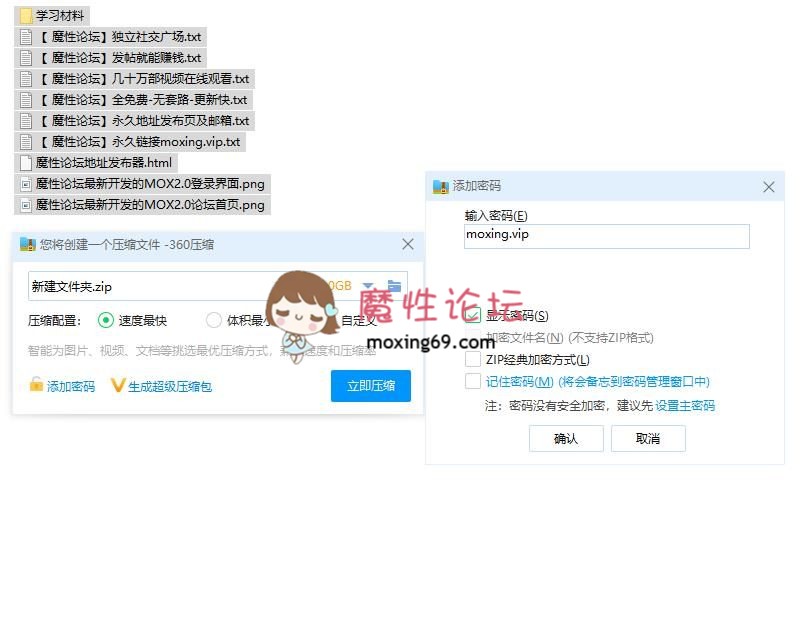Click the password input field containing moxing.vip

[606, 236]
